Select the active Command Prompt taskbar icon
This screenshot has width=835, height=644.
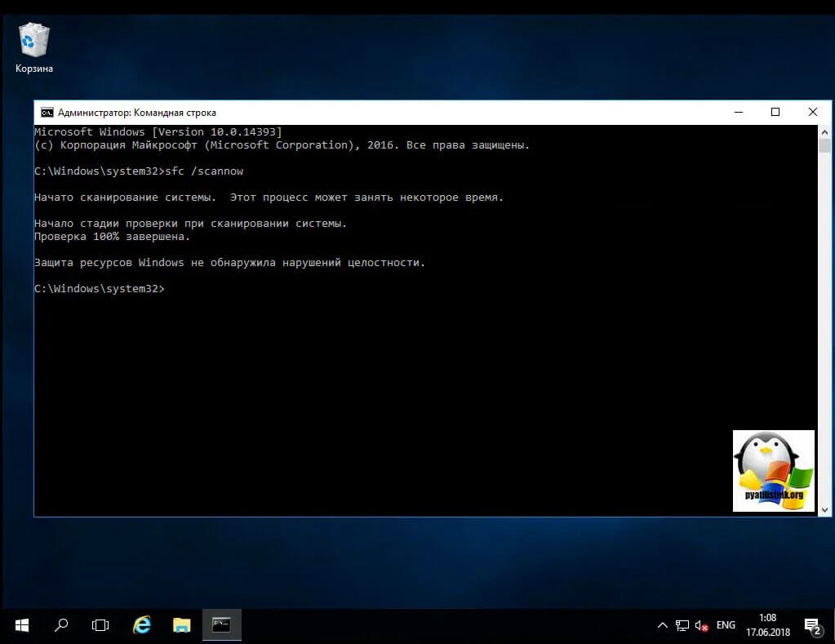click(221, 624)
